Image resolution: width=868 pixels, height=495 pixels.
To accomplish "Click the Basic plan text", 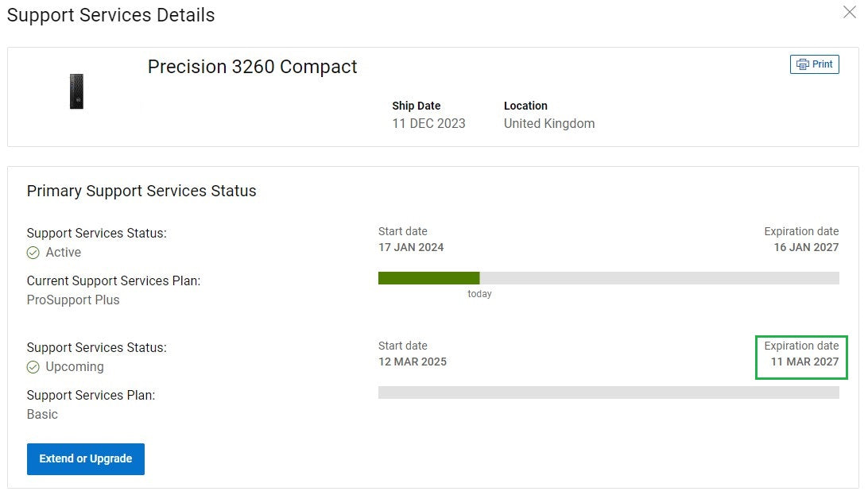I will 42,414.
